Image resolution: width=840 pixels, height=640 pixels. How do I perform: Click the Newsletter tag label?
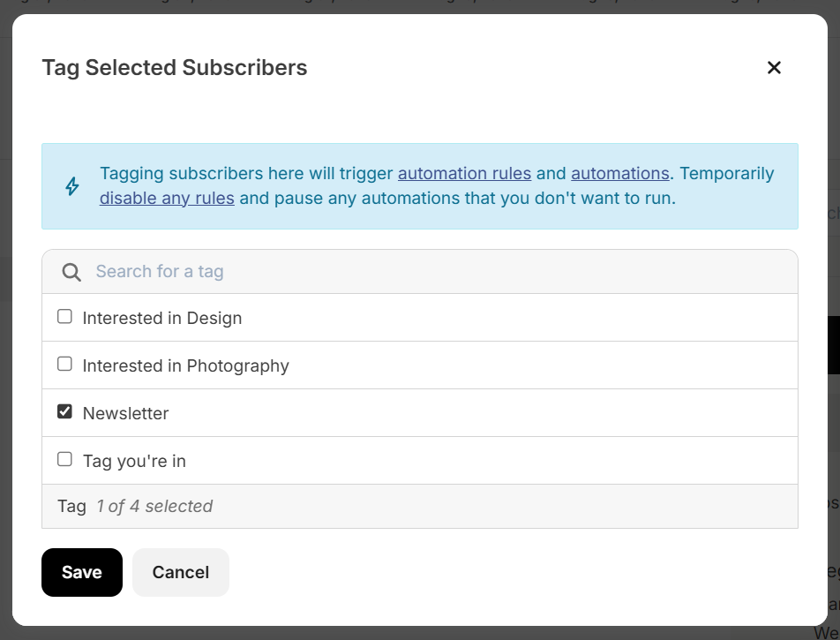(x=125, y=414)
